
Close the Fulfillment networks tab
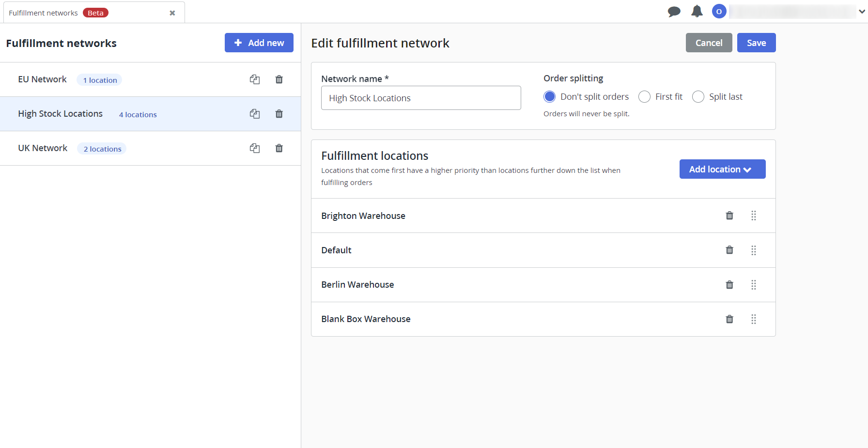point(172,13)
